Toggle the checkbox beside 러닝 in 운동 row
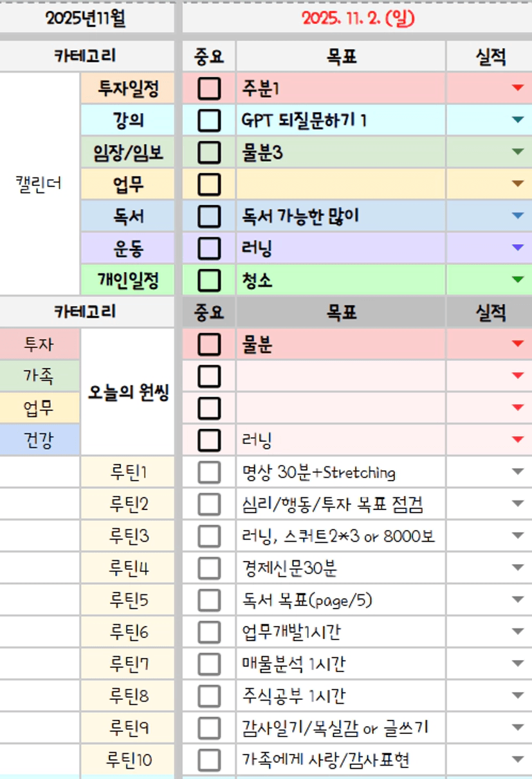Image resolution: width=532 pixels, height=779 pixels. 209,248
